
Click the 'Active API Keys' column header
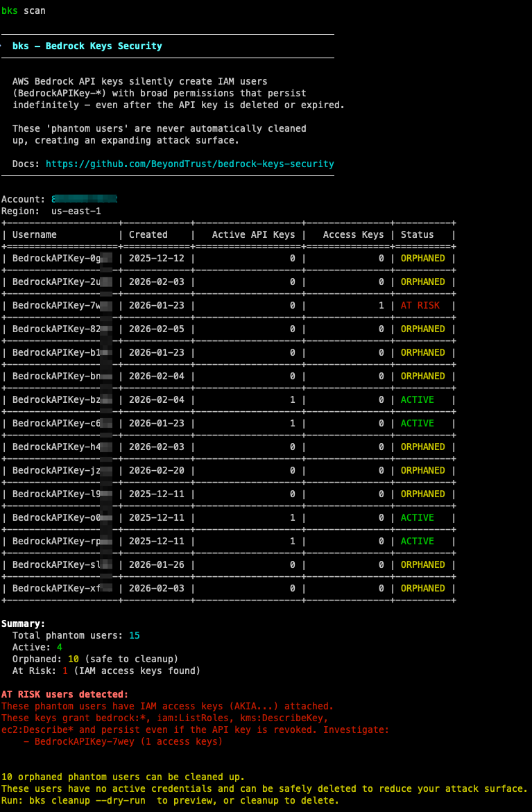coord(253,234)
